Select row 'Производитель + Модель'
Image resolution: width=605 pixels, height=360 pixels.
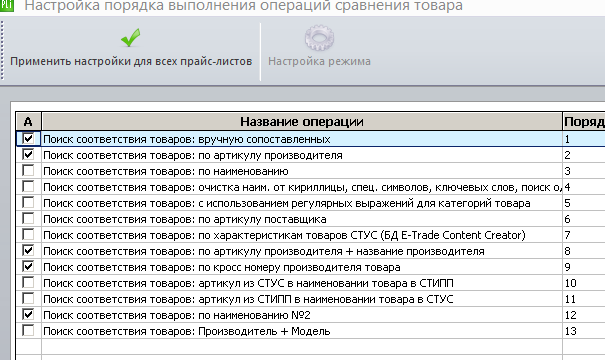coord(302,331)
